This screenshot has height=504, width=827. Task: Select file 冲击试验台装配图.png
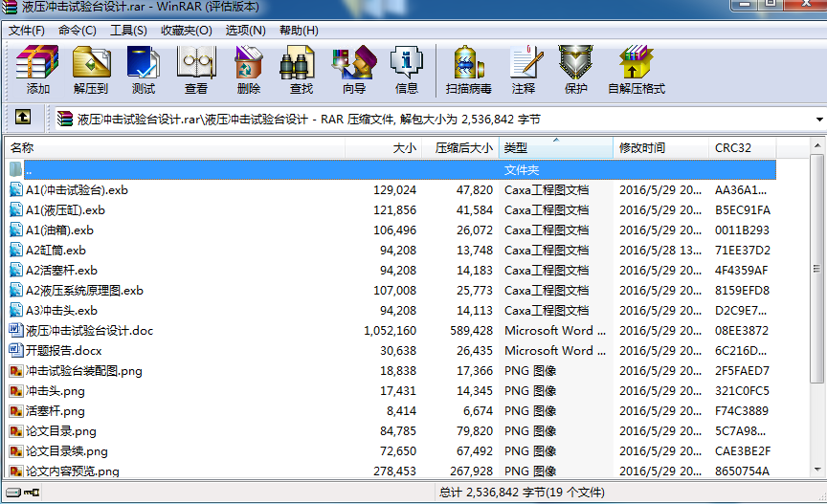[84, 371]
